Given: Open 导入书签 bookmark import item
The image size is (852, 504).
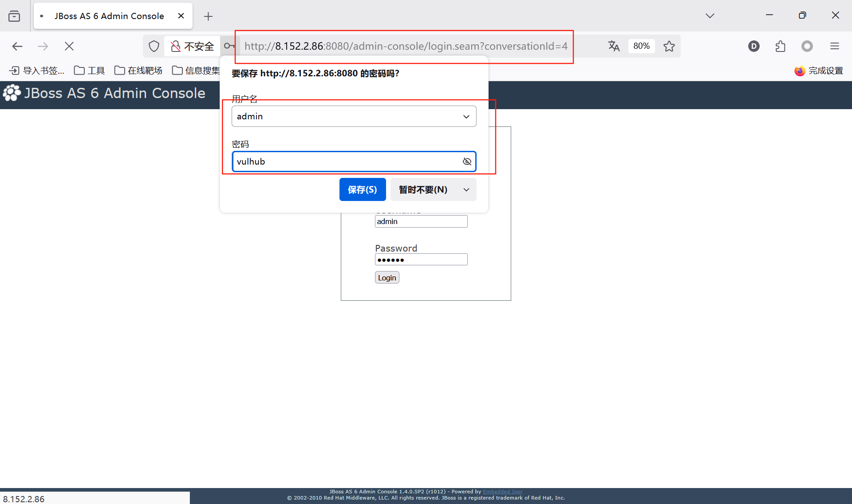Looking at the screenshot, I should 37,71.
